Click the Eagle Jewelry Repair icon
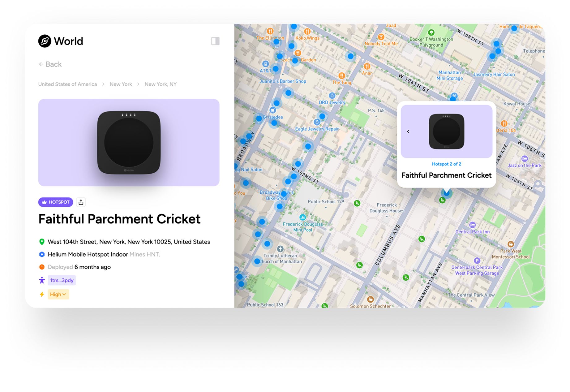 click(317, 122)
